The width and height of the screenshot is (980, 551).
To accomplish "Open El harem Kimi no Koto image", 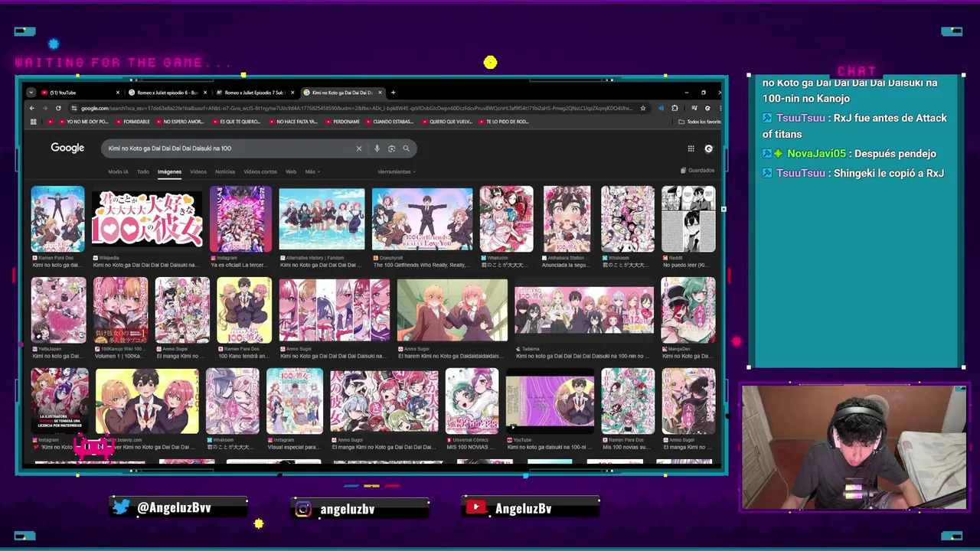I will coord(452,310).
